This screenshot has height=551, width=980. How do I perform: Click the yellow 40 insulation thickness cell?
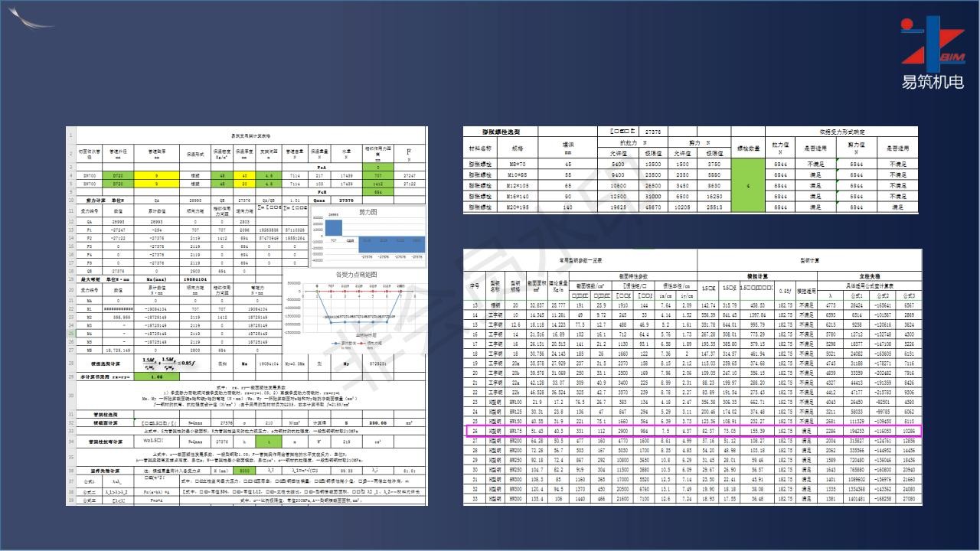pyautogui.click(x=244, y=175)
